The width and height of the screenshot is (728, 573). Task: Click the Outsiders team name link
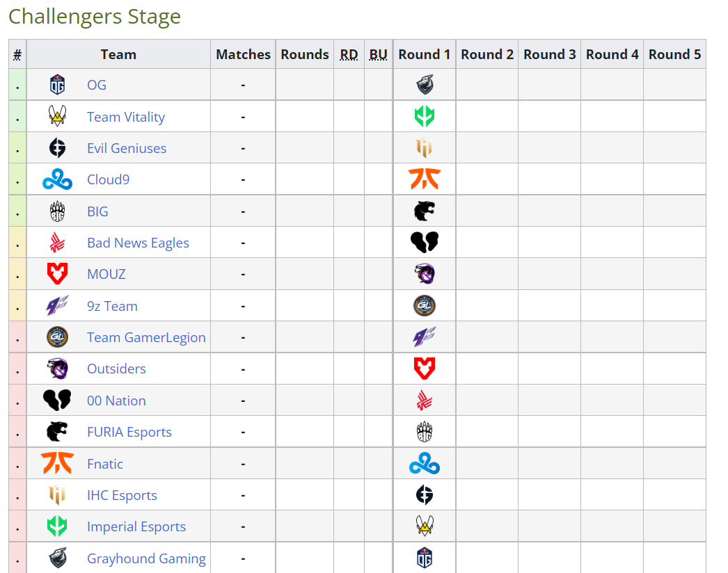pyautogui.click(x=116, y=369)
